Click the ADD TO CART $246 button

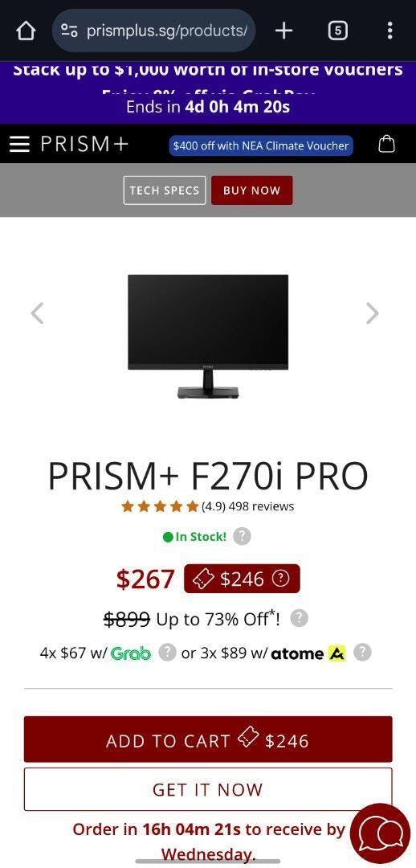(x=208, y=739)
